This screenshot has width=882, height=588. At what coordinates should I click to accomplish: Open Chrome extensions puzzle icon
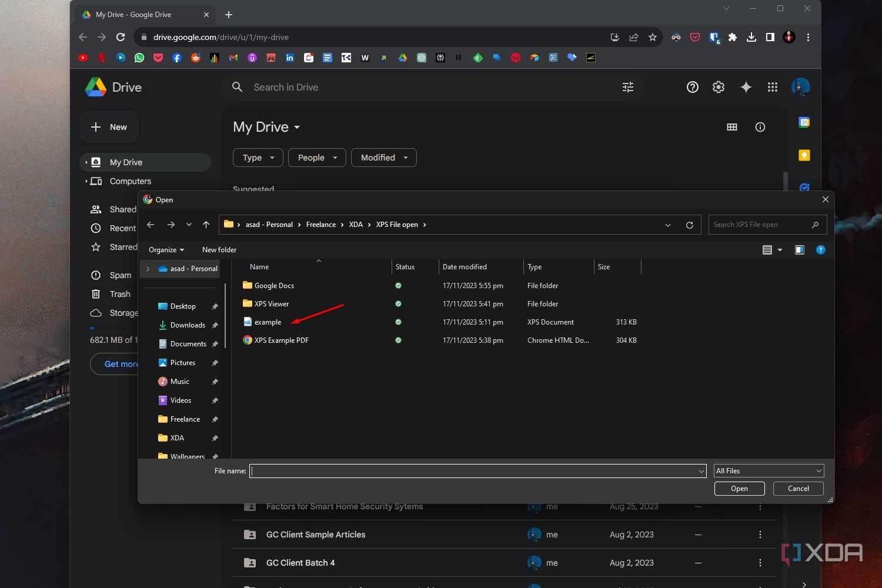coord(733,37)
